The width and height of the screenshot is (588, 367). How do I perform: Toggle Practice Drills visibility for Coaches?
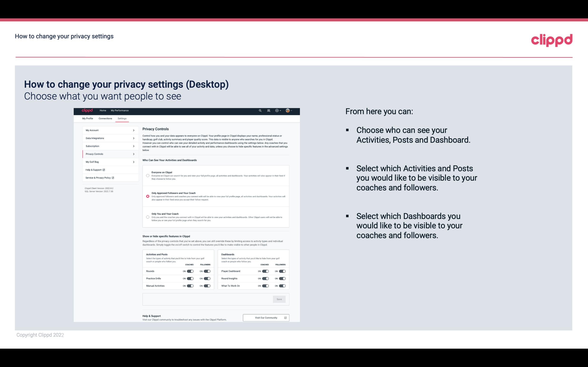tap(190, 279)
